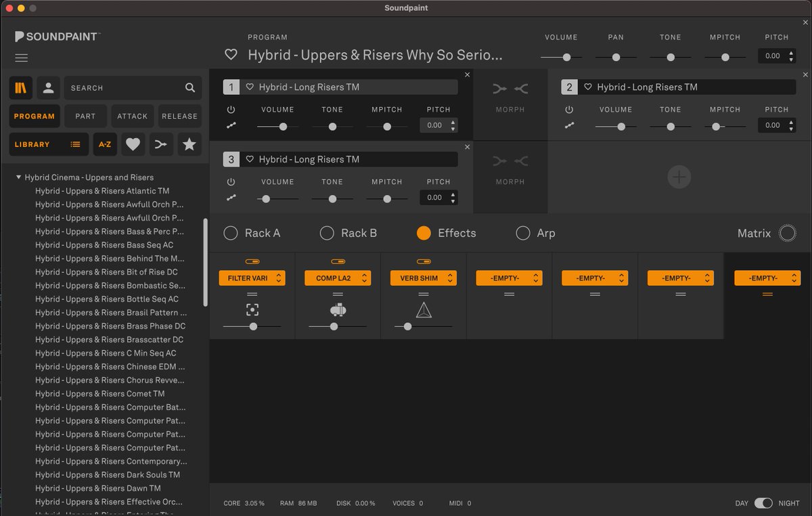The image size is (812, 516).
Task: Toggle power of part 1
Action: [231, 110]
